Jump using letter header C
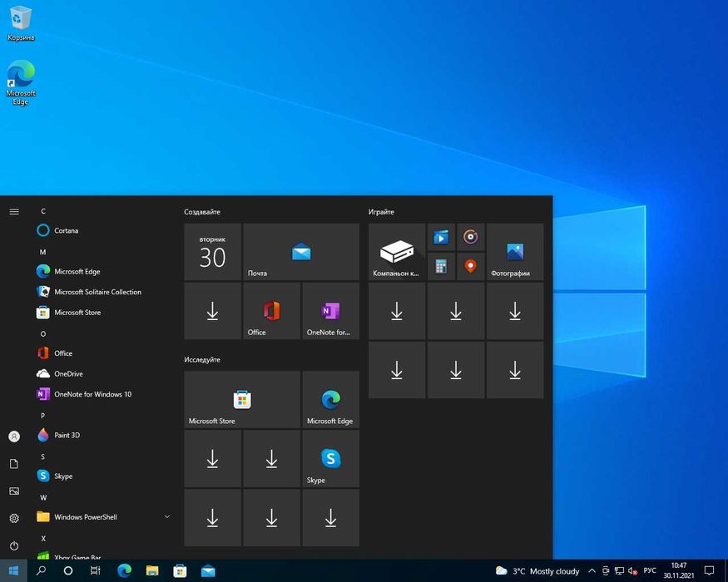728x582 pixels. pyautogui.click(x=43, y=211)
